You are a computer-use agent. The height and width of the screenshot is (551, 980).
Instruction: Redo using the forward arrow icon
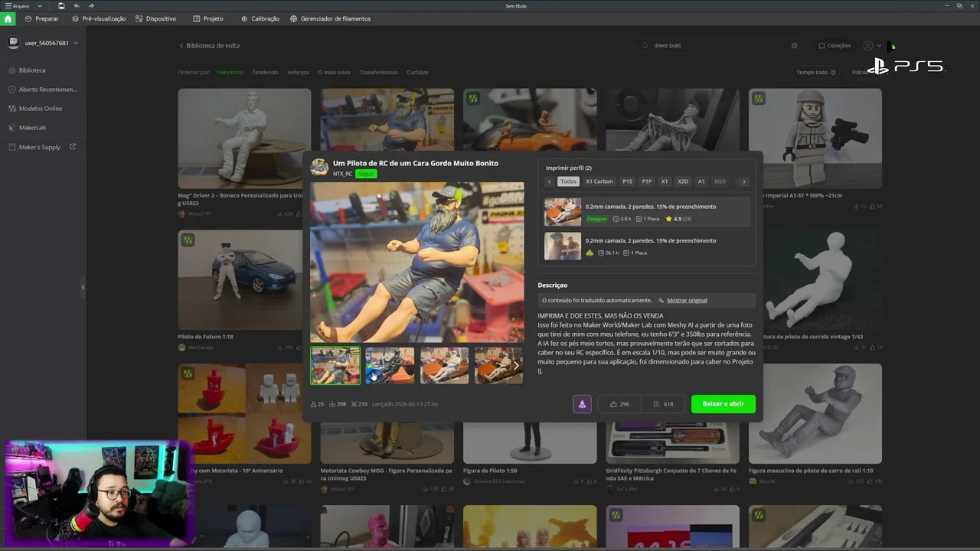pos(90,6)
